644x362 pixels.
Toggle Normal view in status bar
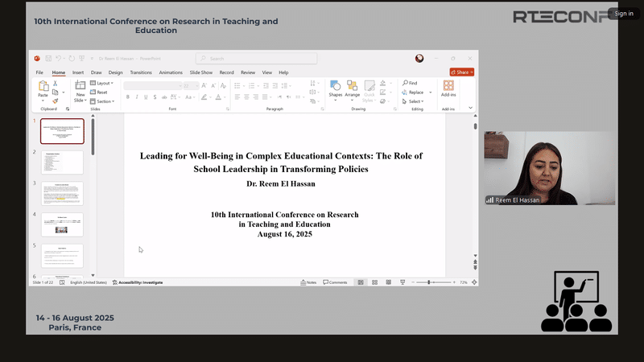tap(360, 282)
